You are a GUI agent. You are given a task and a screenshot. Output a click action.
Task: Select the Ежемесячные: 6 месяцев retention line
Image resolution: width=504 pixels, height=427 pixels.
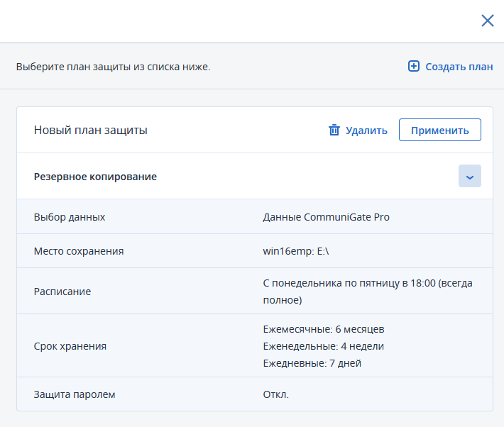[323, 329]
